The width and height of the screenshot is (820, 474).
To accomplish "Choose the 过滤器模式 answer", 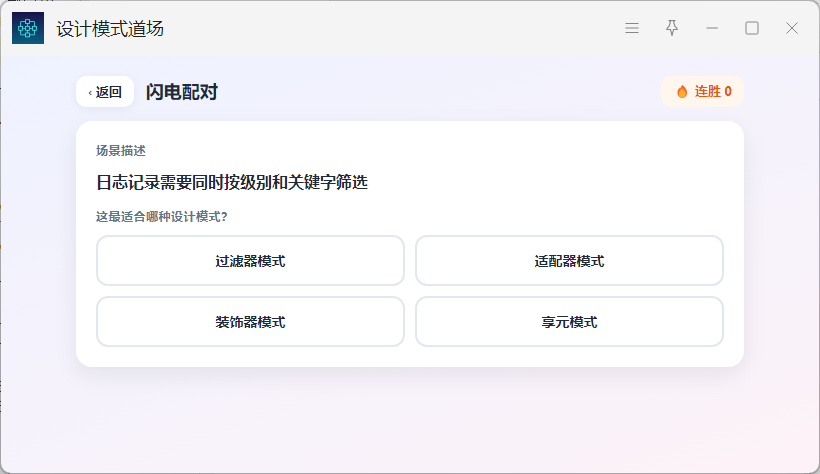I will click(250, 261).
